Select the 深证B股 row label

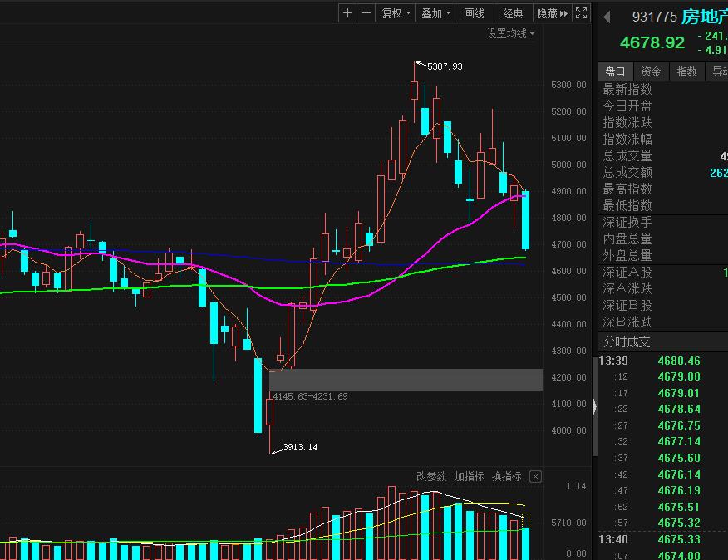(627, 306)
